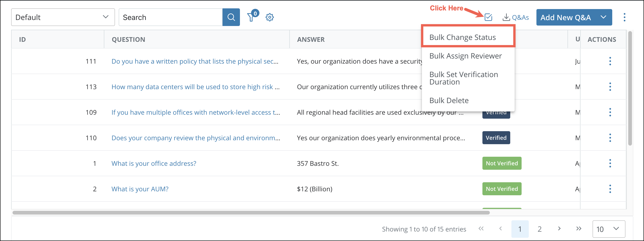Choose Bulk Assign Reviewer from menu
644x241 pixels.
coord(465,56)
